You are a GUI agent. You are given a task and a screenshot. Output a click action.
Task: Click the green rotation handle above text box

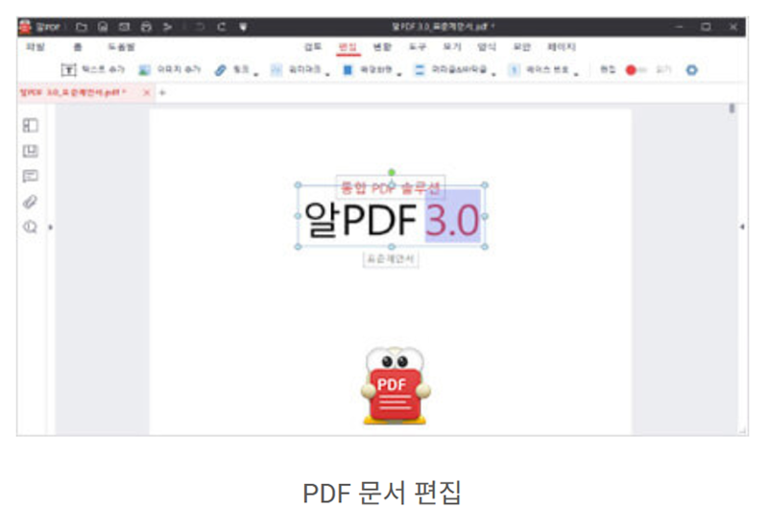coord(392,173)
